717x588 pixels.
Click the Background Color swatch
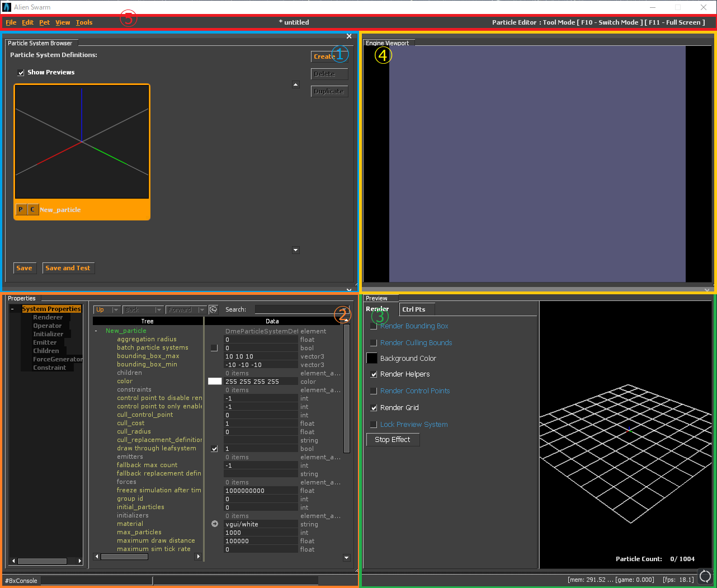[372, 358]
